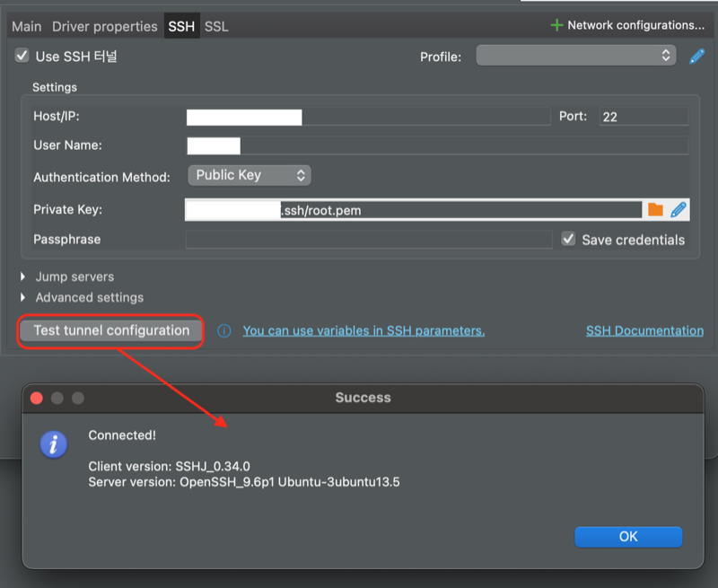Click the Passphrase input field

pos(369,240)
